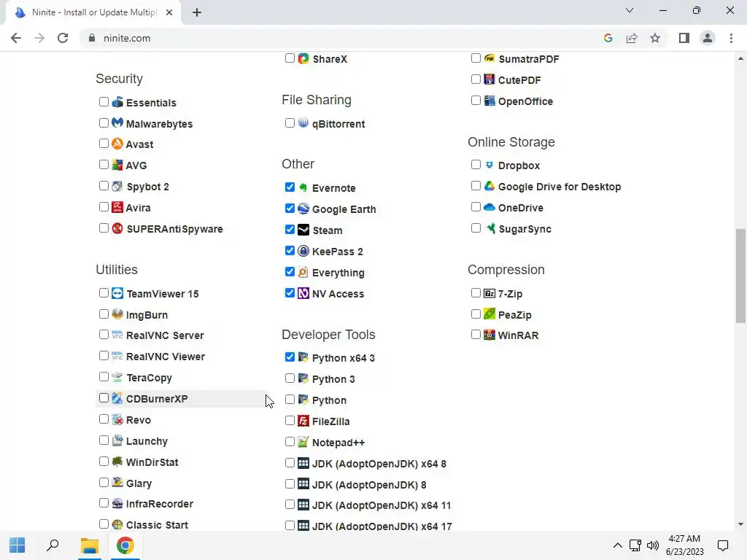Click the vertical scrollbar thumb

pos(741,276)
